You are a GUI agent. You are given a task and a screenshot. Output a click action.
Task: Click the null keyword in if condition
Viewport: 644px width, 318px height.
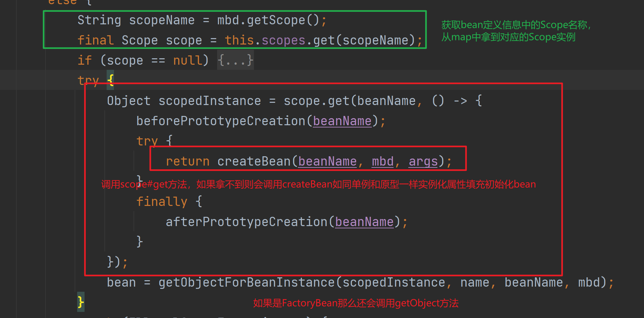coord(188,60)
